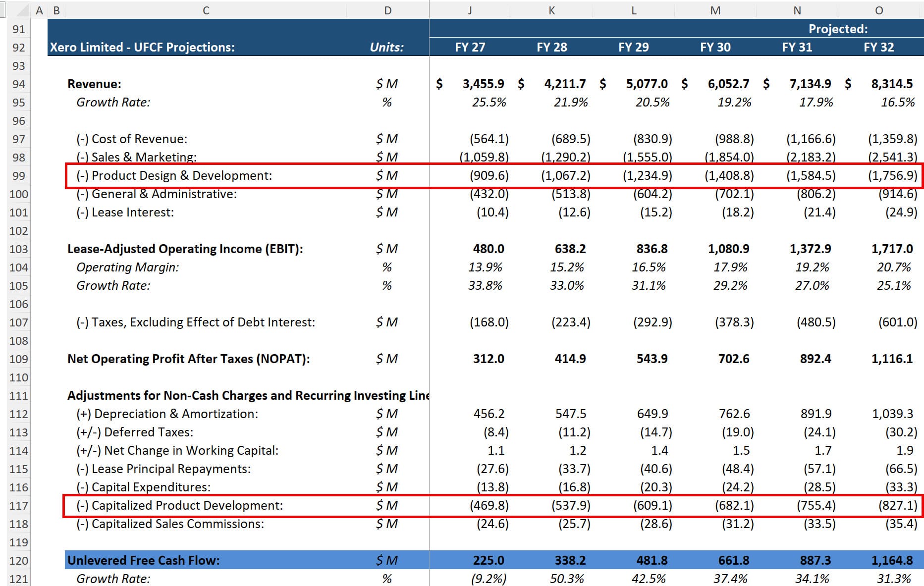Select operating margin 20.7%

(894, 267)
